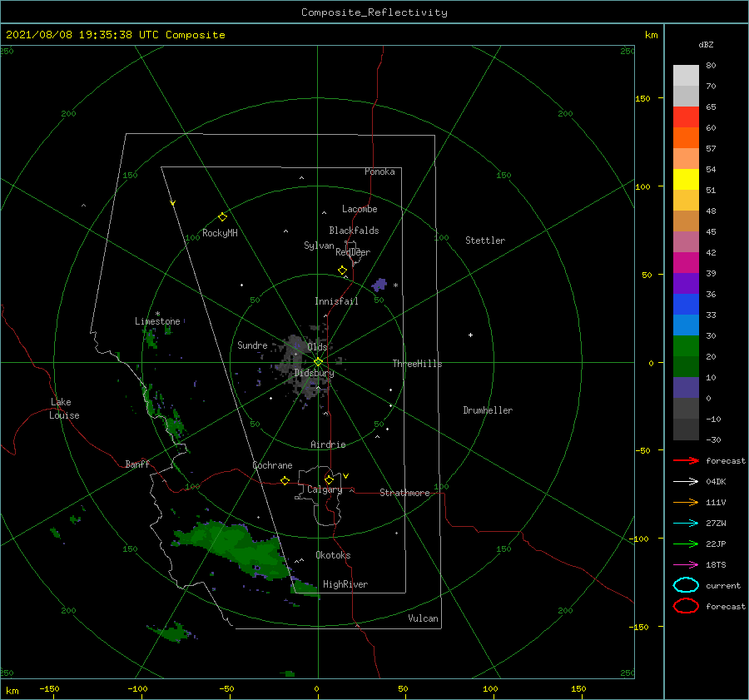Screen dimensions: 749x700
Task: Click the Banff label
Action: (x=137, y=464)
